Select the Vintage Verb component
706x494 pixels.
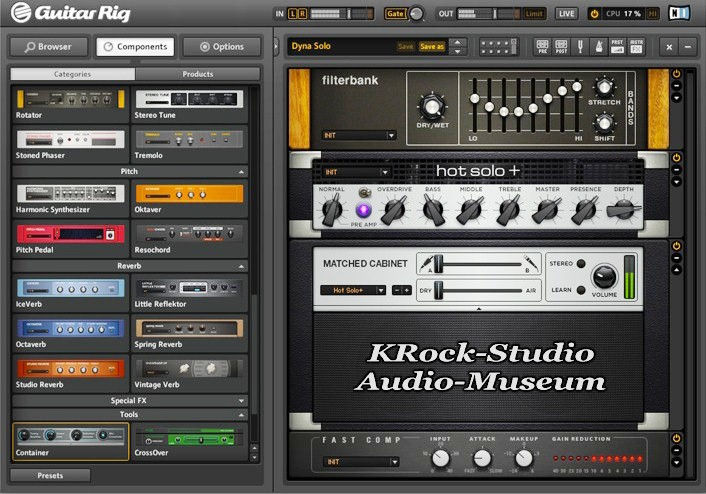pos(189,373)
